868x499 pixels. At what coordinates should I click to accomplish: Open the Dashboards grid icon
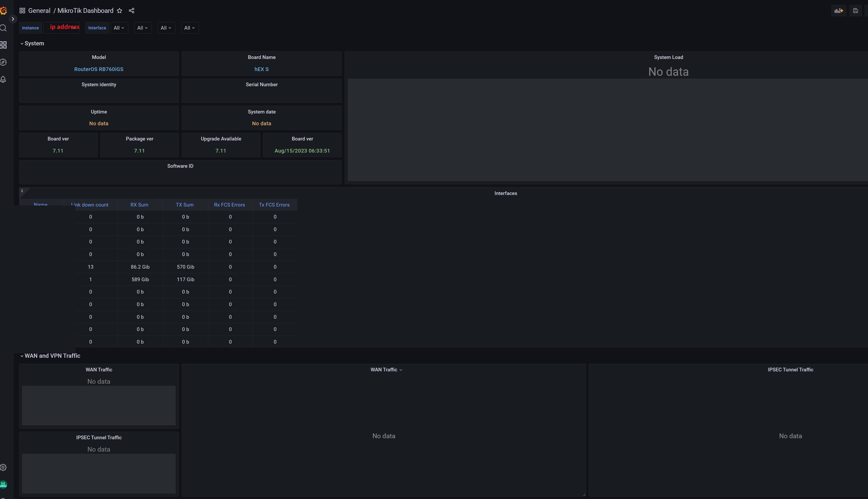click(x=4, y=44)
